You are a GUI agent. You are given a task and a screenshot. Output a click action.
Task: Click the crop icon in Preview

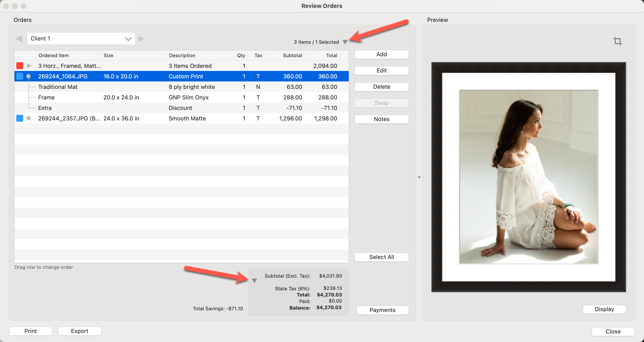[617, 41]
